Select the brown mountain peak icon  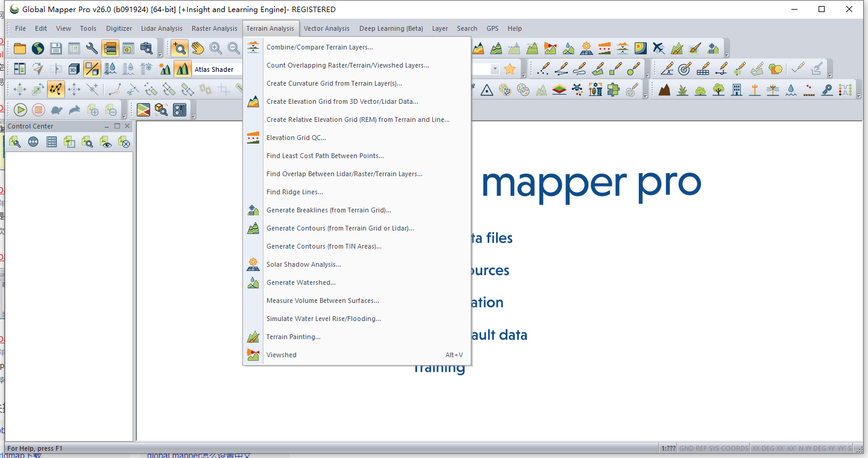(x=664, y=89)
